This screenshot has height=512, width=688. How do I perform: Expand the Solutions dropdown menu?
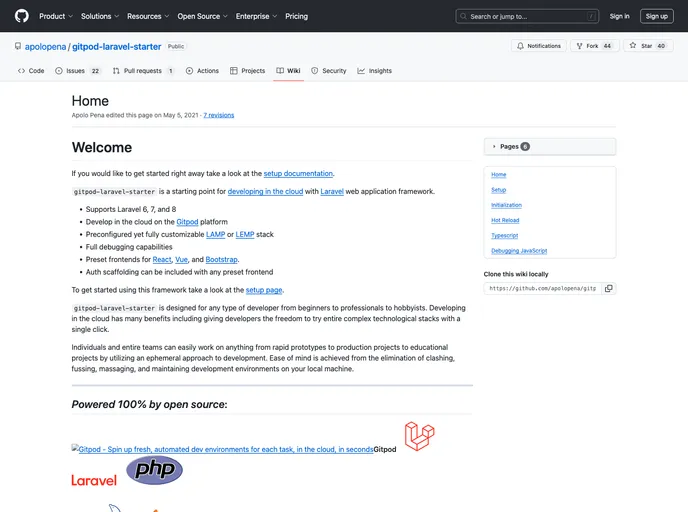(x=100, y=16)
